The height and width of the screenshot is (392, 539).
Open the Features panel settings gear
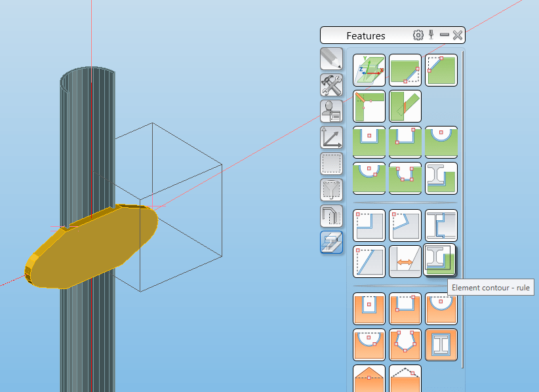[418, 35]
